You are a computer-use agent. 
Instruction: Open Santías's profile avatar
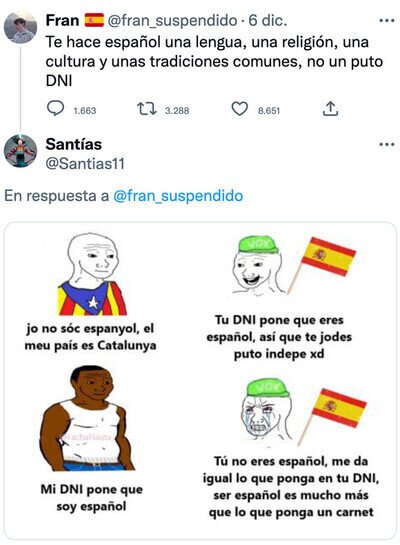point(20,151)
